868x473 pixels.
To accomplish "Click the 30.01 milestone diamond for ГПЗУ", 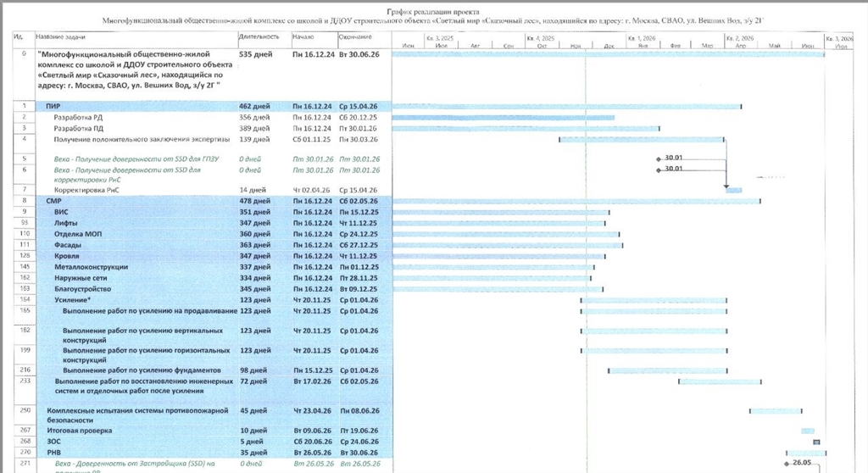I will (659, 158).
